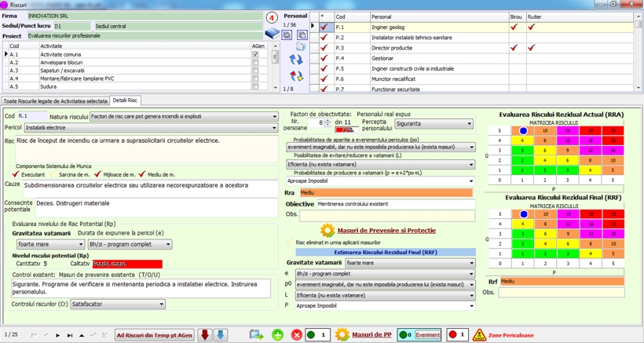
Task: Click the Cod field R.1
Action: pos(32,116)
